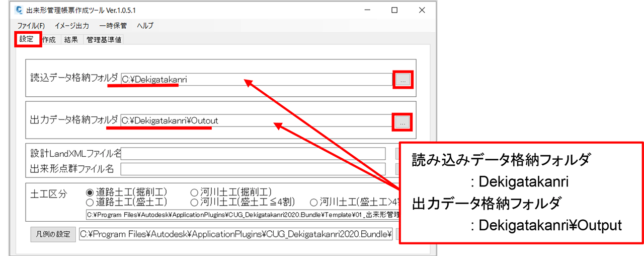644x256 pixels.
Task: Switch to the 作成 tab
Action: tap(49, 40)
